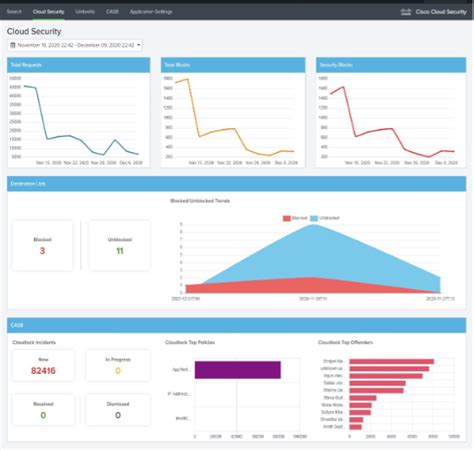Click the 'Cloudlock Top Policies' title
Screen dimensions: 474x450
(190, 342)
